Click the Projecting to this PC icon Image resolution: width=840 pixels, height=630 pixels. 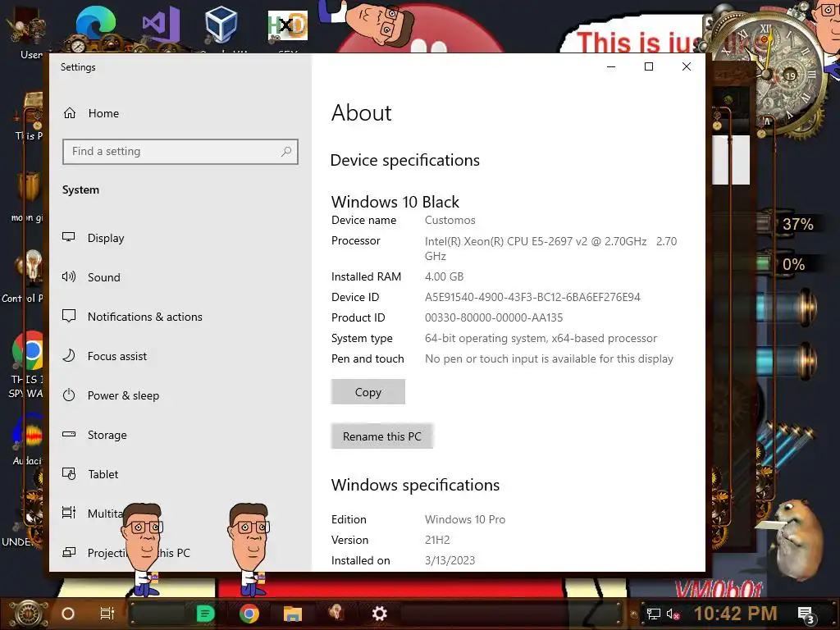pos(69,552)
